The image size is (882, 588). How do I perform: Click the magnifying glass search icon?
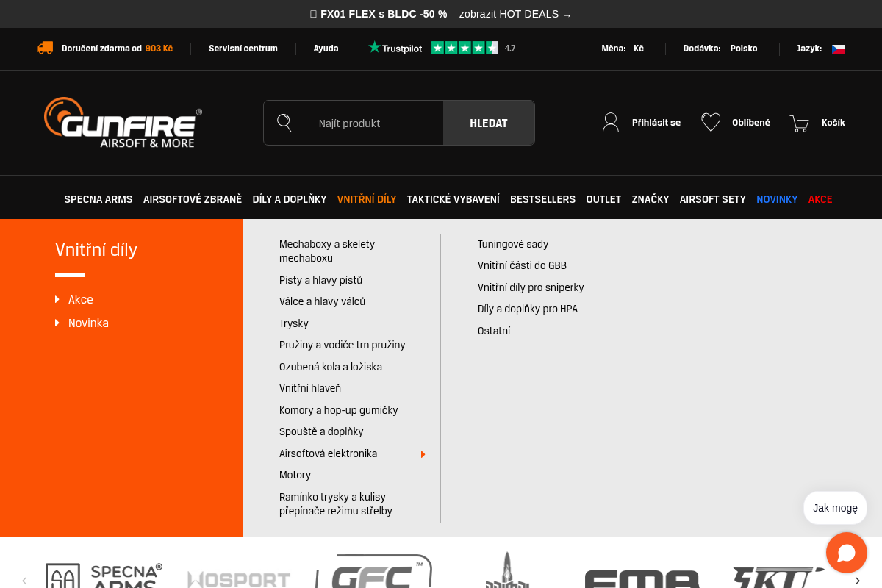click(284, 123)
